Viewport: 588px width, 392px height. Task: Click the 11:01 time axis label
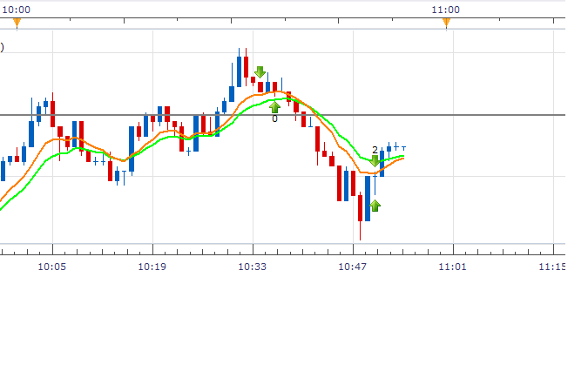(x=452, y=267)
